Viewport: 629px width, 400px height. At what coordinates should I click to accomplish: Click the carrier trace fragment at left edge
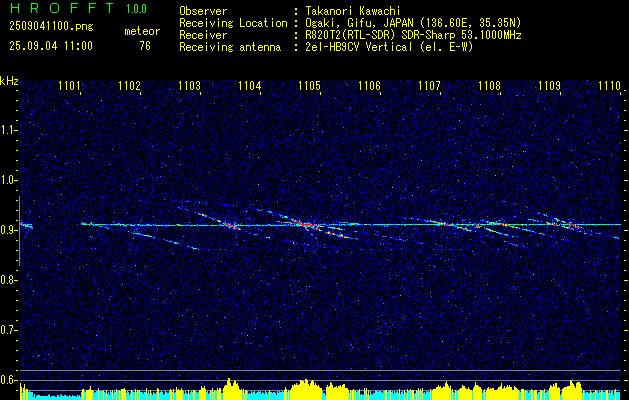click(26, 226)
